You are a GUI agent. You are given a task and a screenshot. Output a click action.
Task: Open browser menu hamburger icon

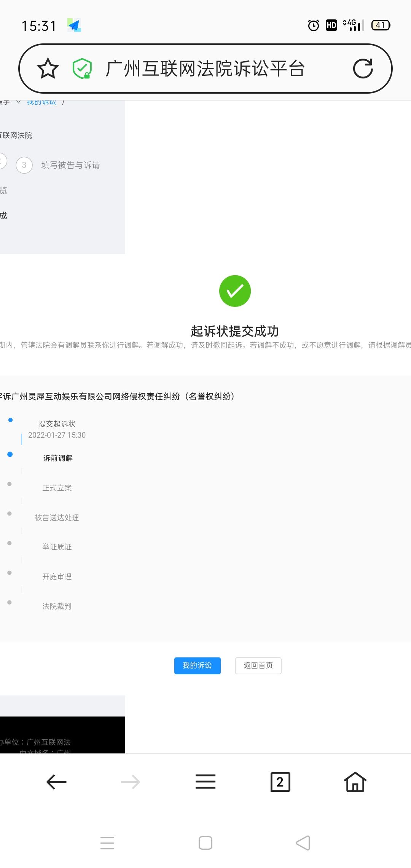click(205, 782)
